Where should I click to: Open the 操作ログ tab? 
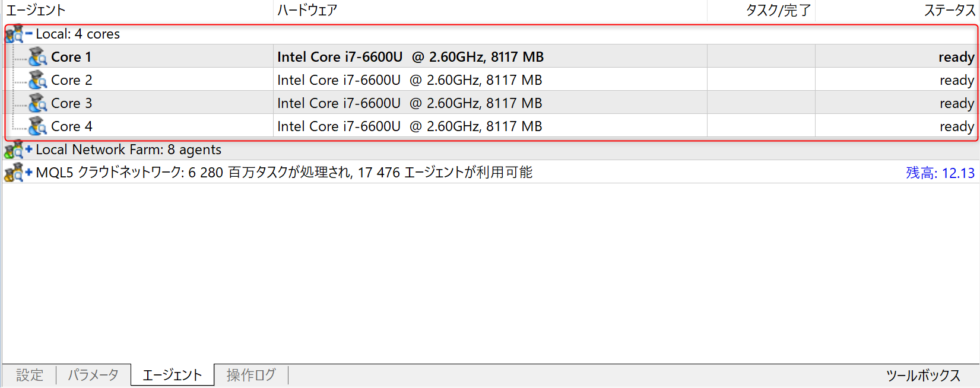pyautogui.click(x=251, y=375)
